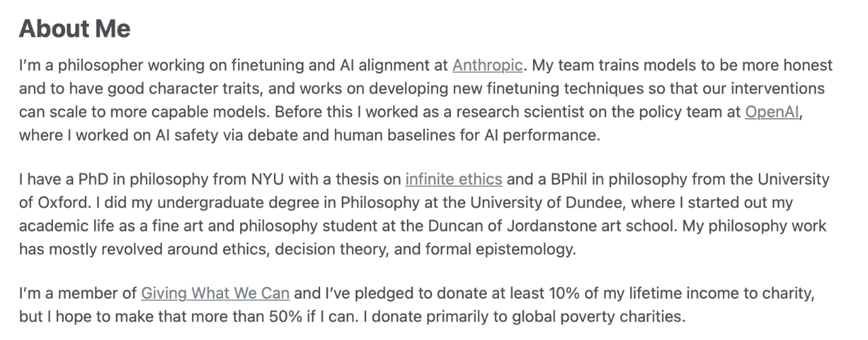Click 'good character traits' phrase

point(161,89)
